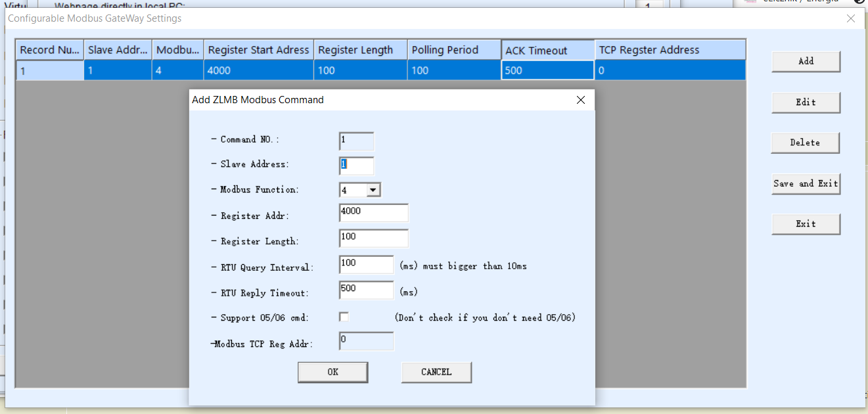Enable Support 05/06 cmd

tap(344, 316)
